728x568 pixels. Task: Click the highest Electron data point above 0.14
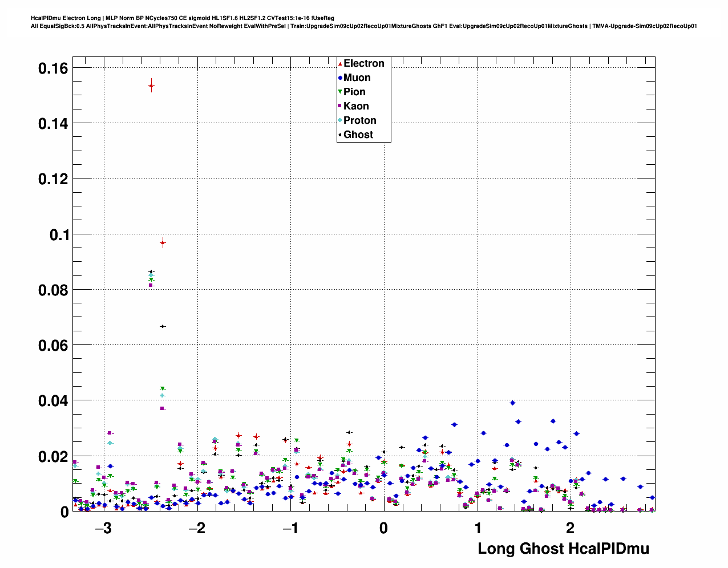coord(151,86)
